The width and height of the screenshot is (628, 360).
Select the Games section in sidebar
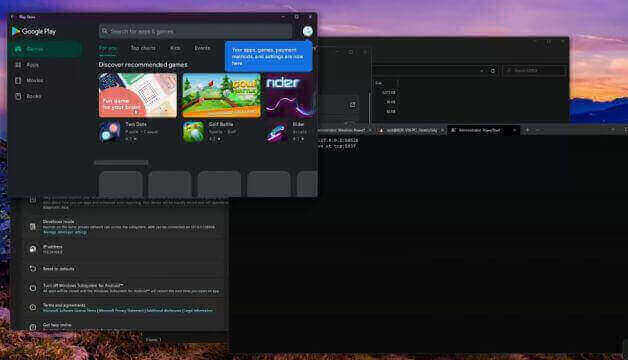[46, 49]
